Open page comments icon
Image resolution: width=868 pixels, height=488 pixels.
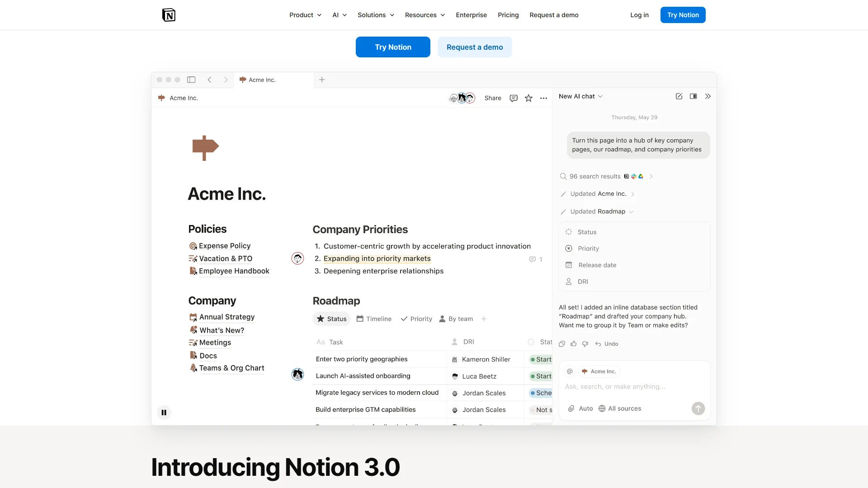[514, 98]
